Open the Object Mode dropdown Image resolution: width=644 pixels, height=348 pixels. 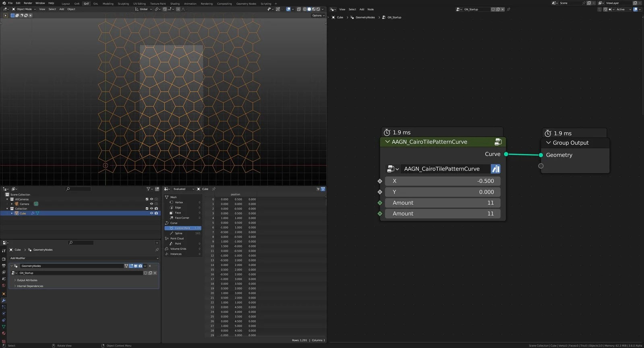pos(24,9)
